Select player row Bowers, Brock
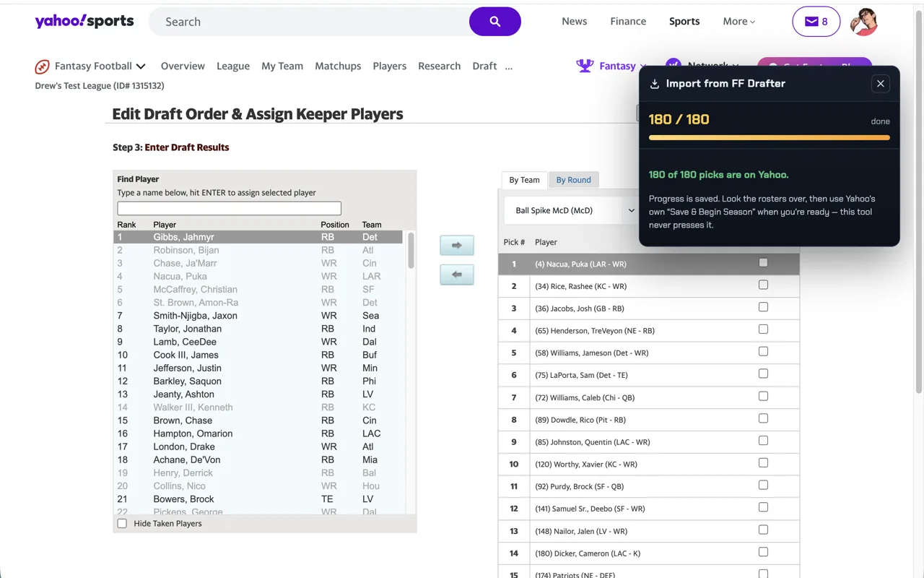Screen dimensions: 924x578 coord(258,499)
